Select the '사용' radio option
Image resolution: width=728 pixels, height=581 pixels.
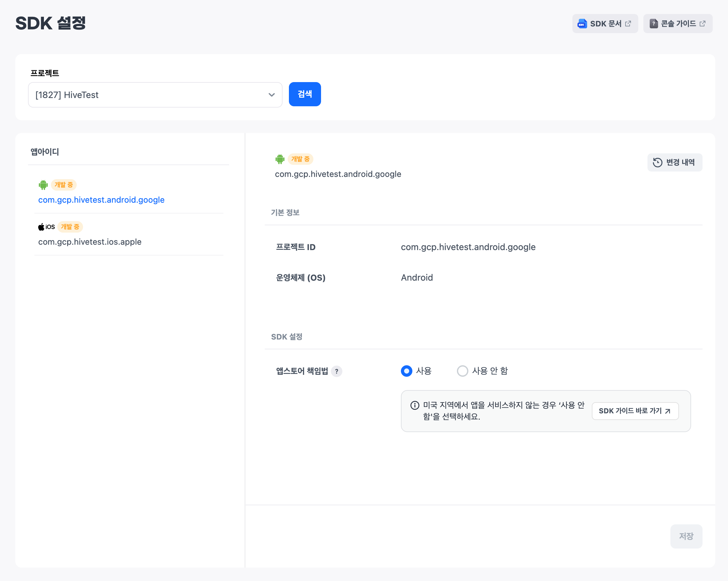[407, 371]
